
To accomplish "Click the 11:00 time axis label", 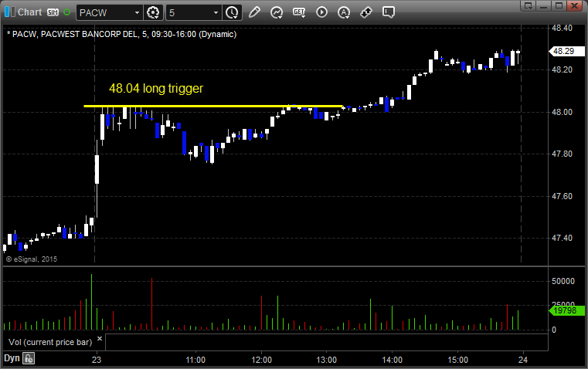I will tap(195, 360).
